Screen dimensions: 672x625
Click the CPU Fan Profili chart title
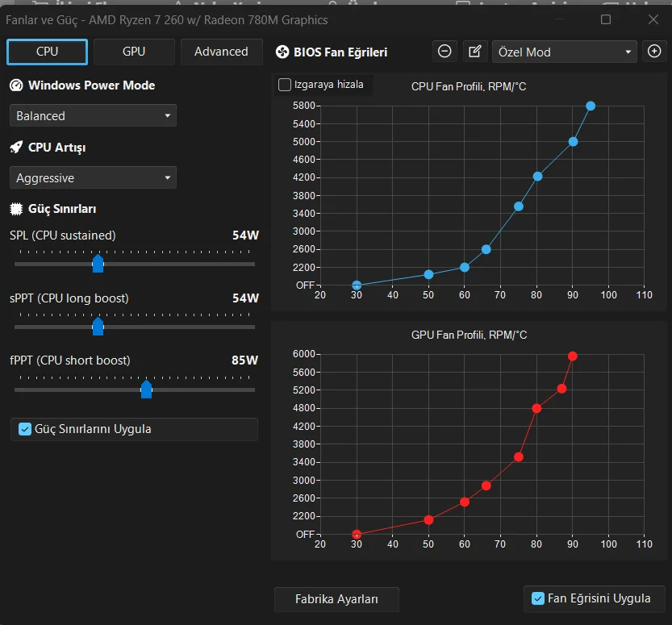pyautogui.click(x=469, y=86)
